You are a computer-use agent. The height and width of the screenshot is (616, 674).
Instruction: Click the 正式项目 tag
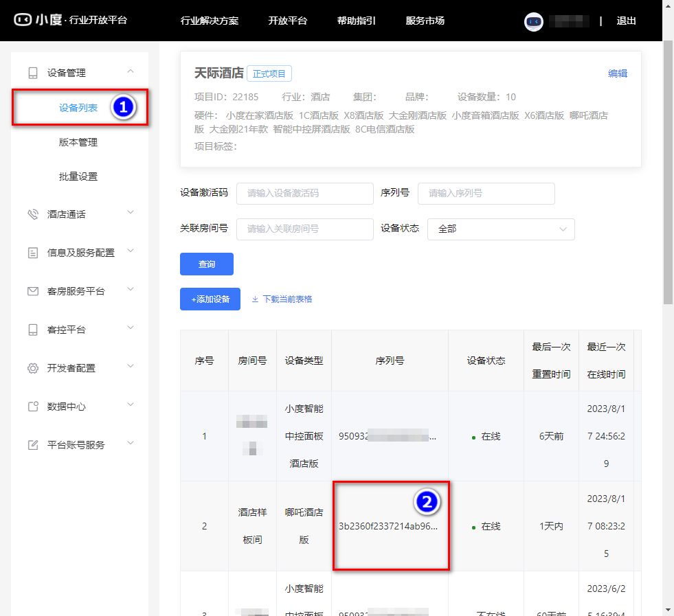(x=269, y=73)
